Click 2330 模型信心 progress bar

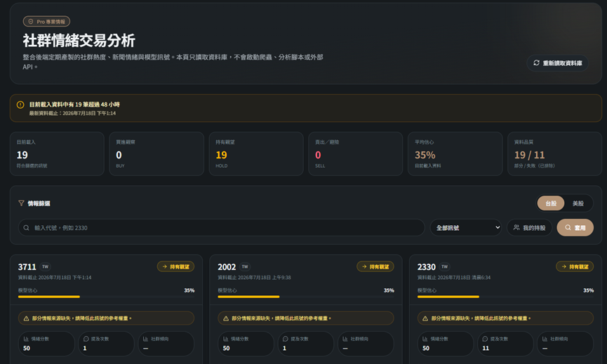(x=505, y=297)
